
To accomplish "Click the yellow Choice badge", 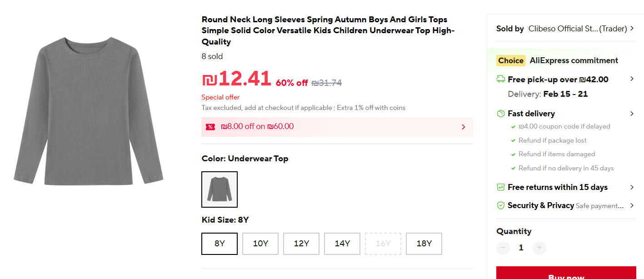I will pos(511,60).
